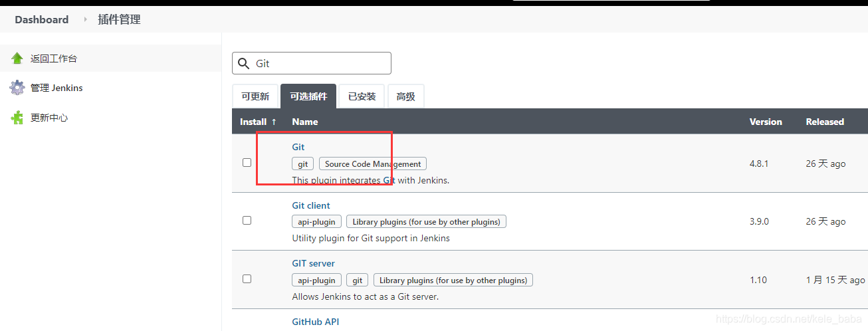This screenshot has height=331, width=868.
Task: Click version 3.9.0 cell
Action: (x=759, y=221)
